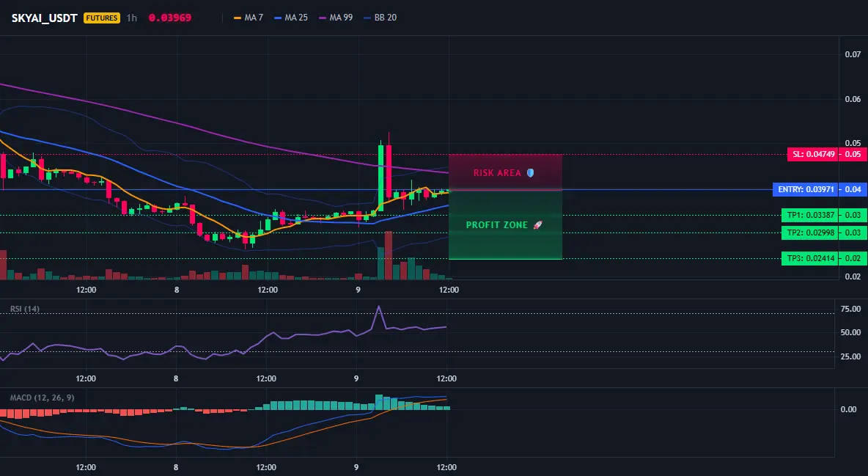Click the RISK AREA label
This screenshot has height=476, width=868.
point(497,173)
